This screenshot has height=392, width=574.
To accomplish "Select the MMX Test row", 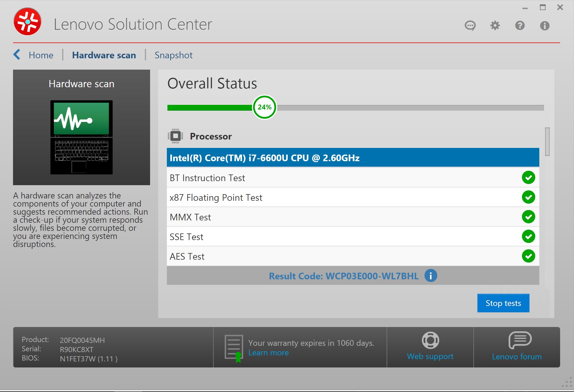I will click(353, 217).
